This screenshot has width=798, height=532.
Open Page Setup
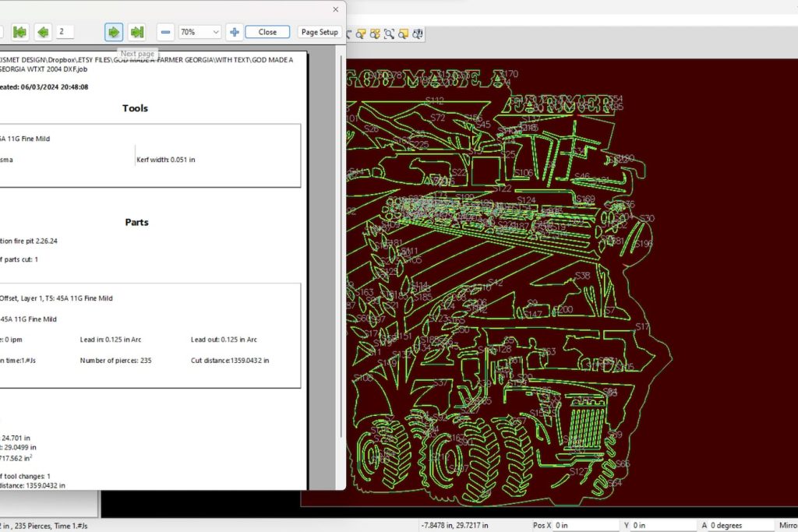click(x=320, y=32)
